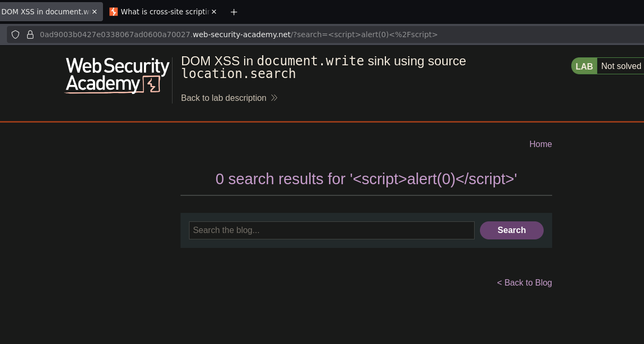Open the Back to lab description link
The image size is (644, 344).
(x=224, y=98)
